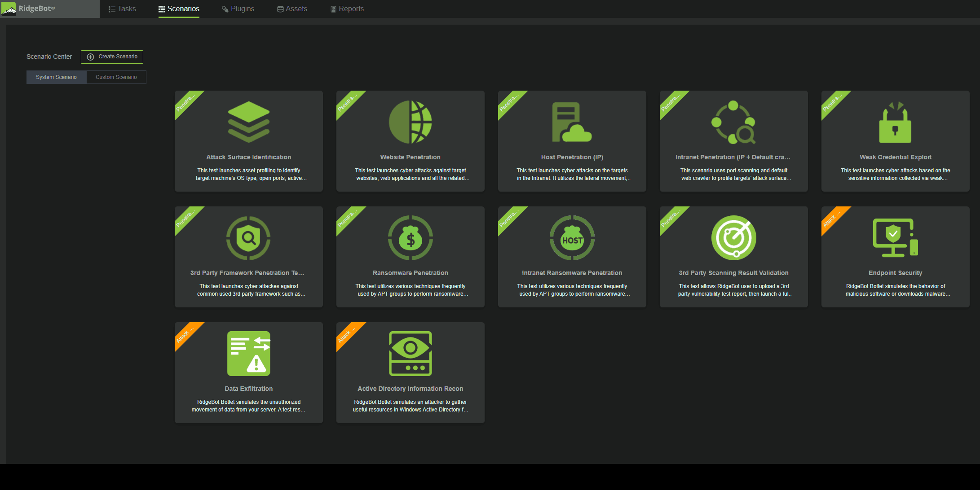This screenshot has height=490, width=980.
Task: Click the Weak Credential Exploit padlock icon
Action: tap(895, 122)
